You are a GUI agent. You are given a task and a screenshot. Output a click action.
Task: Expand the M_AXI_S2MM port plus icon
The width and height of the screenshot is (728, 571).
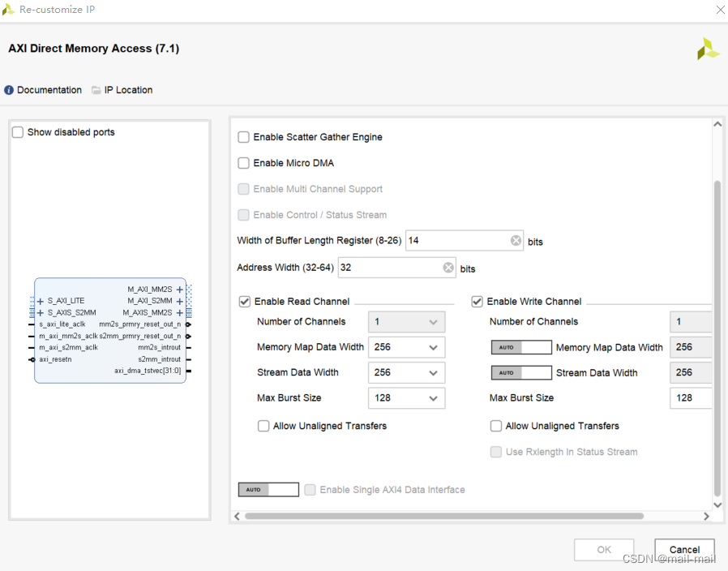(x=180, y=301)
